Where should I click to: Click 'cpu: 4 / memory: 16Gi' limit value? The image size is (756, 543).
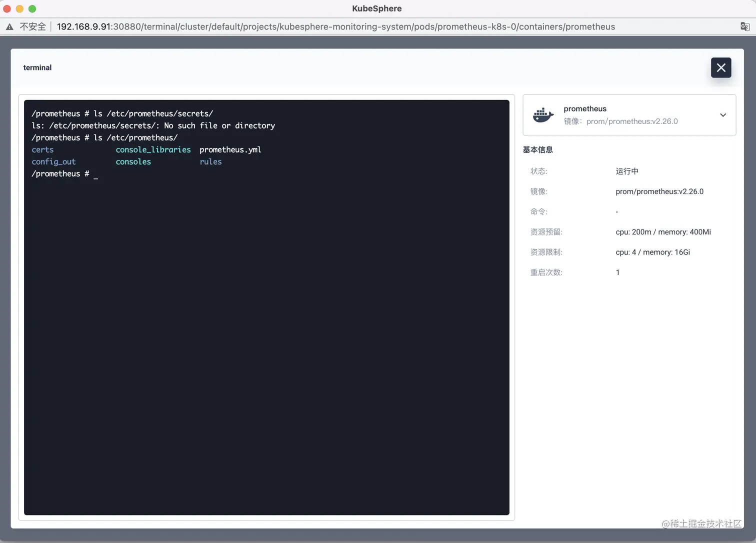coord(652,252)
